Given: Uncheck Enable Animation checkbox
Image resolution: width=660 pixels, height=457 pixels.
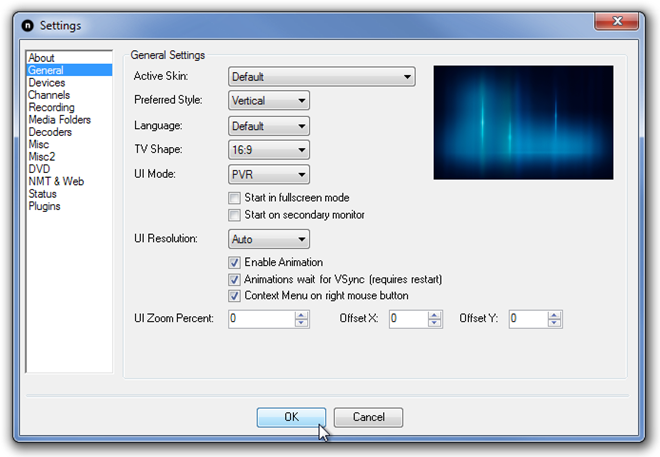Looking at the screenshot, I should (x=234, y=263).
